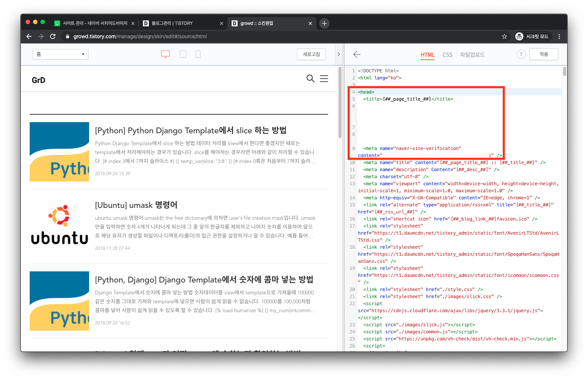
Task: Click the address bar URL
Action: 140,36
